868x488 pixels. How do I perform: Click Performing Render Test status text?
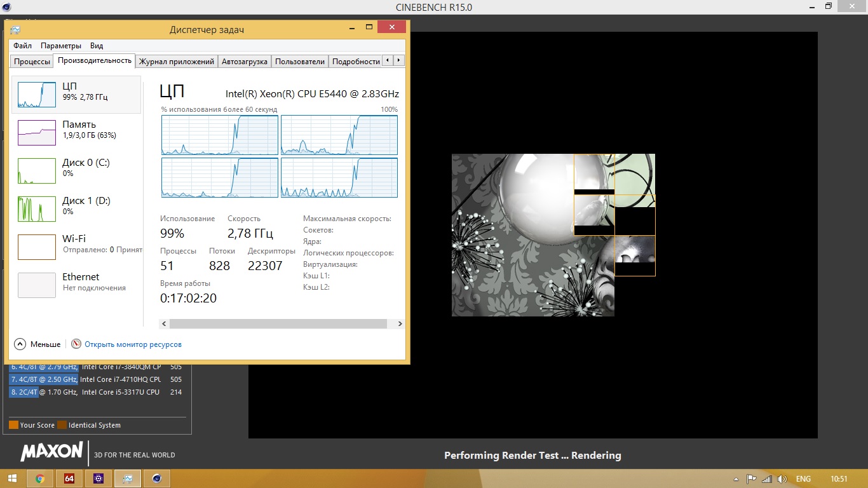coord(532,456)
